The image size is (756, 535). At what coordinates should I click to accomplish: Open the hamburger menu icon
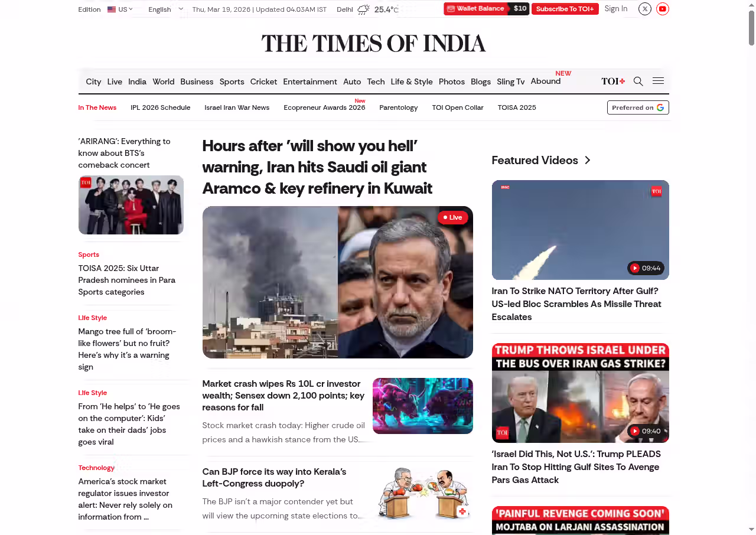pos(658,81)
